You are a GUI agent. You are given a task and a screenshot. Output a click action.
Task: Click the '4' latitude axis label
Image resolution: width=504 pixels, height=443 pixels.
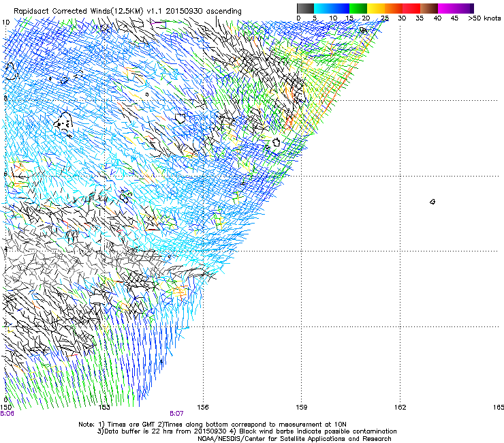coord(5,249)
